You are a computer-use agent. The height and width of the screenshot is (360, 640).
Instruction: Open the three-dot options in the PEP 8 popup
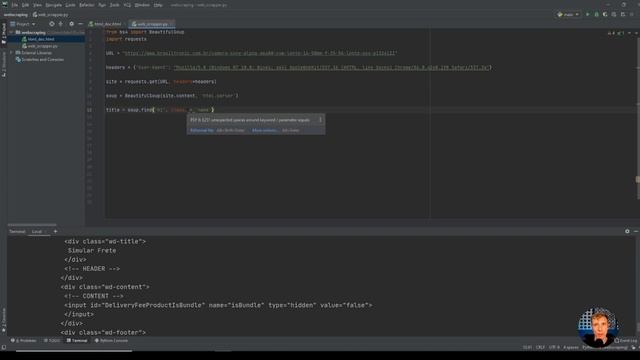tap(320, 120)
